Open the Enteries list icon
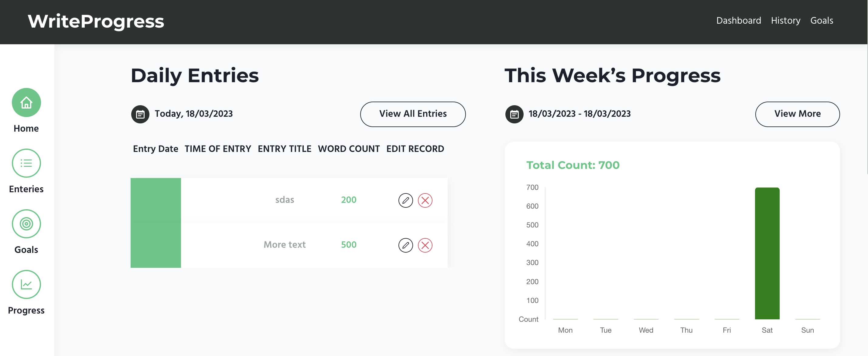Screen dimensions: 868x356 [26, 163]
